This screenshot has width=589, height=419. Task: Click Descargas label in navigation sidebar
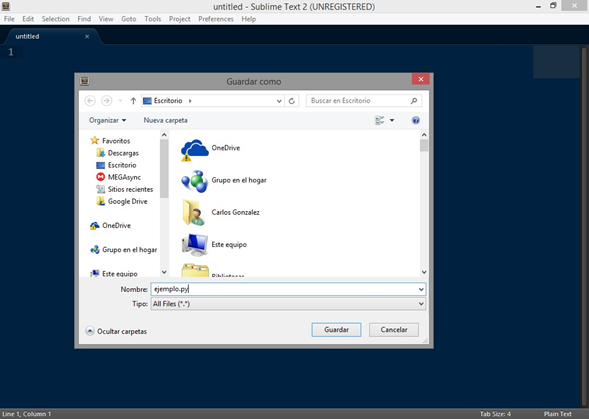[x=123, y=153]
